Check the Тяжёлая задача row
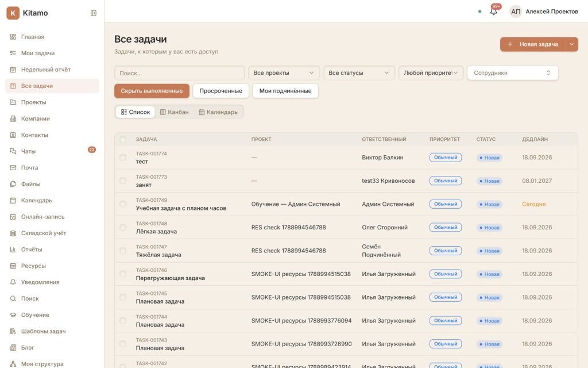Image resolution: width=588 pixels, height=368 pixels. [123, 251]
